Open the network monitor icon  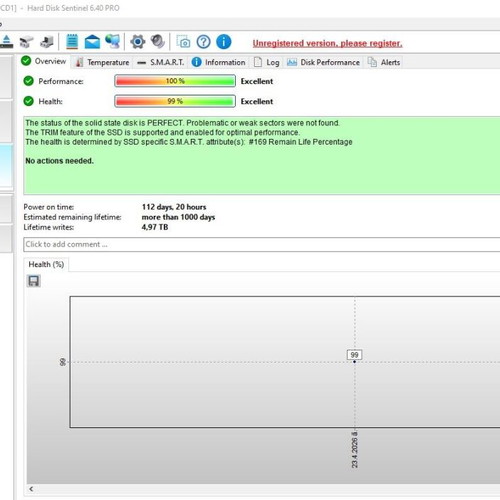pyautogui.click(x=113, y=42)
